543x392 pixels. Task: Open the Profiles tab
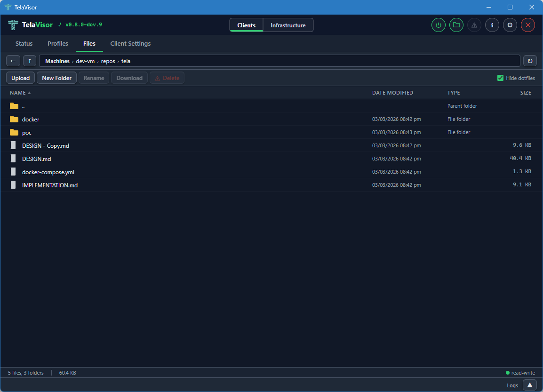point(58,44)
